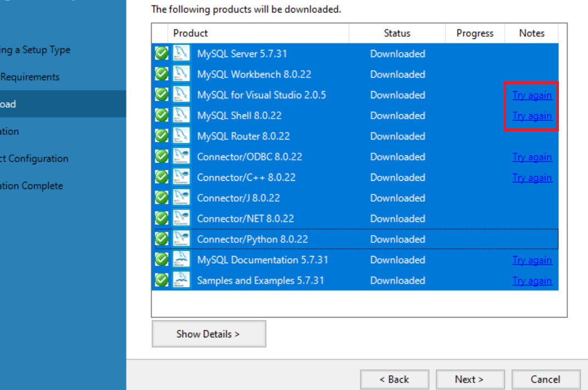The image size is (588, 390).
Task: Click Downloaded status of Connector/Python 8.0.22
Action: 397,239
